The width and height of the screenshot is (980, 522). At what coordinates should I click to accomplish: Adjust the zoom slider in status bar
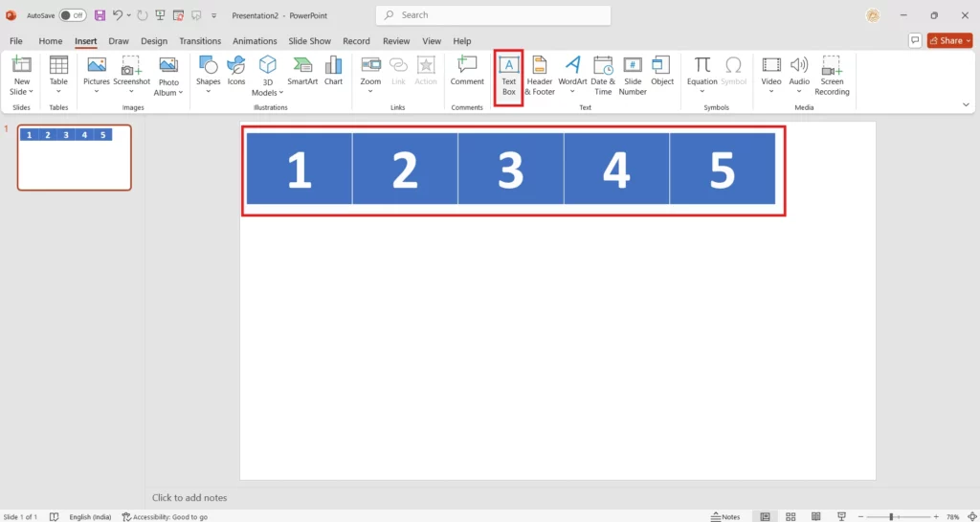coord(891,516)
